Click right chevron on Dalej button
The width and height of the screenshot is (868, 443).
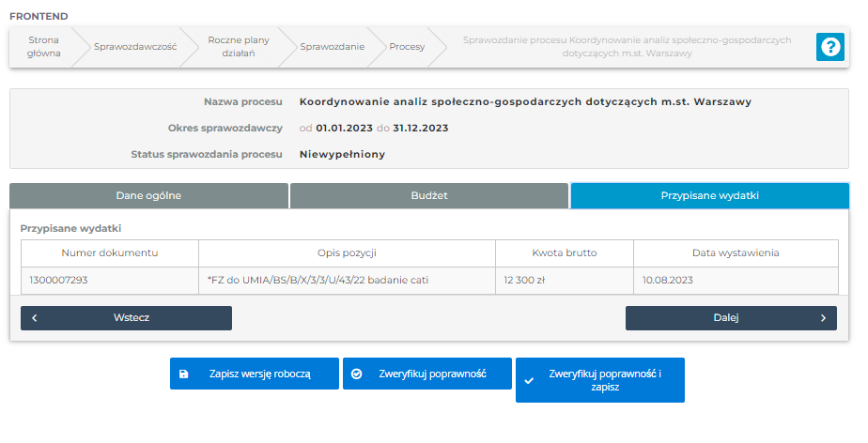tap(823, 318)
